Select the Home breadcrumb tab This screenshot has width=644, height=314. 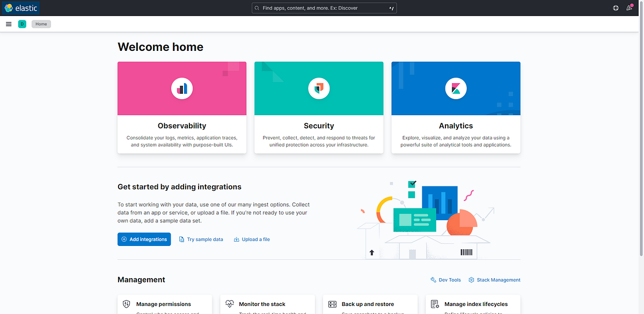41,24
